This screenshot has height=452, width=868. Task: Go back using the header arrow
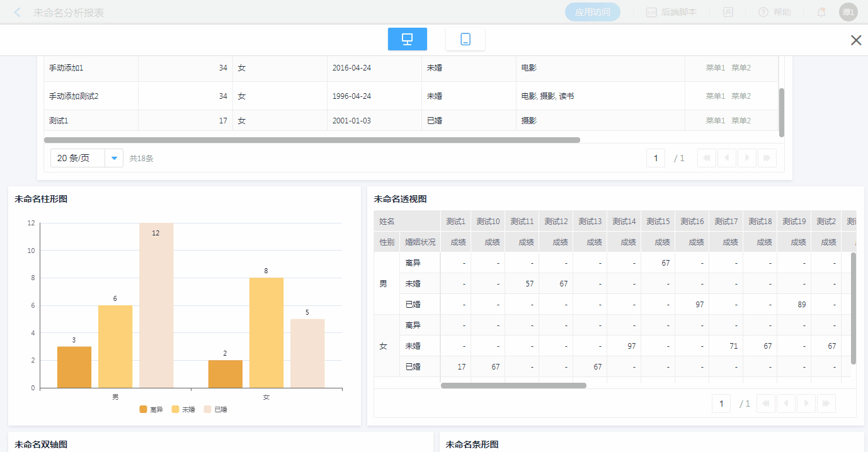18,13
